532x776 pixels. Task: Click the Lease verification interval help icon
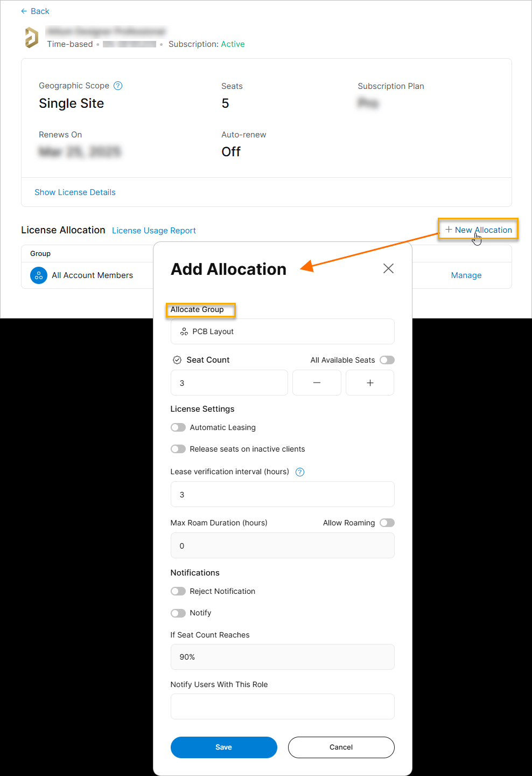pos(300,472)
